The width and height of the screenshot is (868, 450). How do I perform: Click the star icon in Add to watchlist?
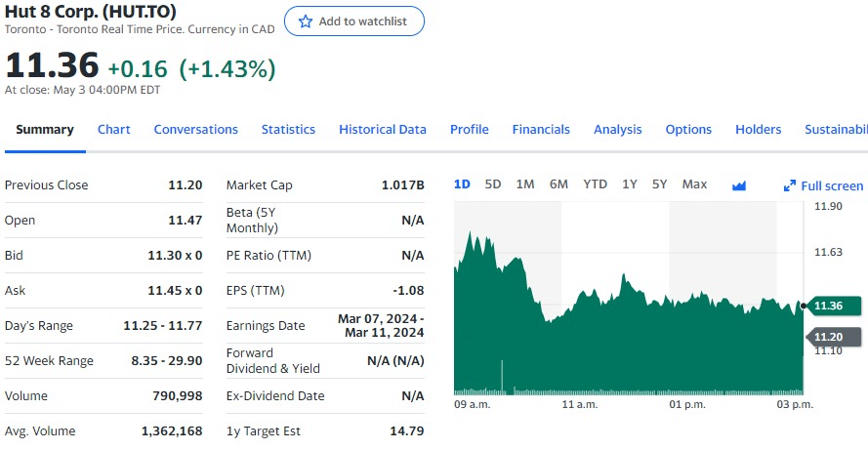click(x=305, y=21)
